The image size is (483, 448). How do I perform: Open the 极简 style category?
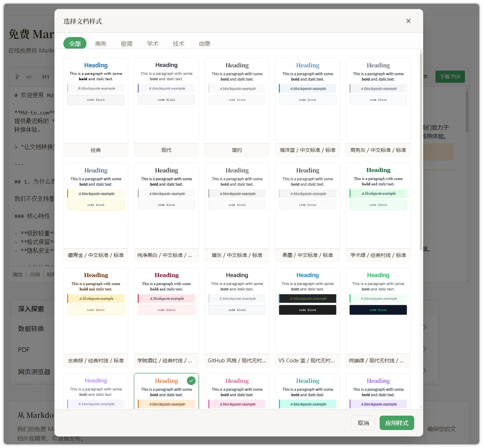pos(127,44)
